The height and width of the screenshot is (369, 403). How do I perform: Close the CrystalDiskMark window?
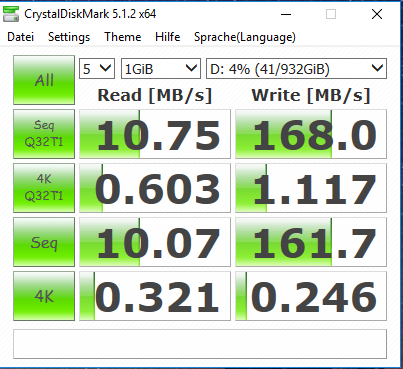coord(377,14)
